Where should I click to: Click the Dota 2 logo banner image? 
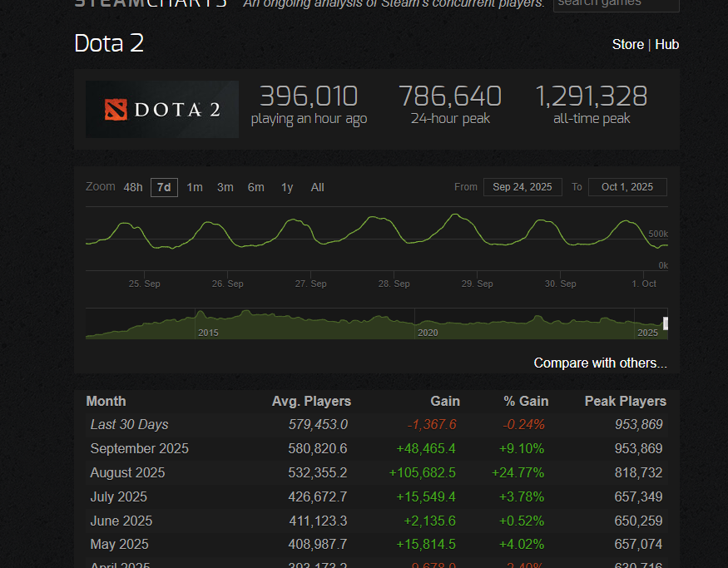point(162,109)
